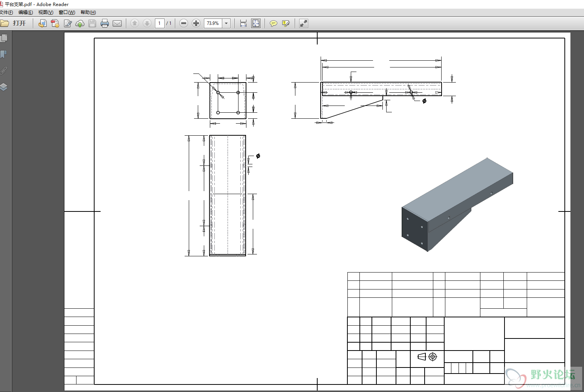Click the fit width scrolling icon
Screen dimensions: 584x392
coord(243,23)
